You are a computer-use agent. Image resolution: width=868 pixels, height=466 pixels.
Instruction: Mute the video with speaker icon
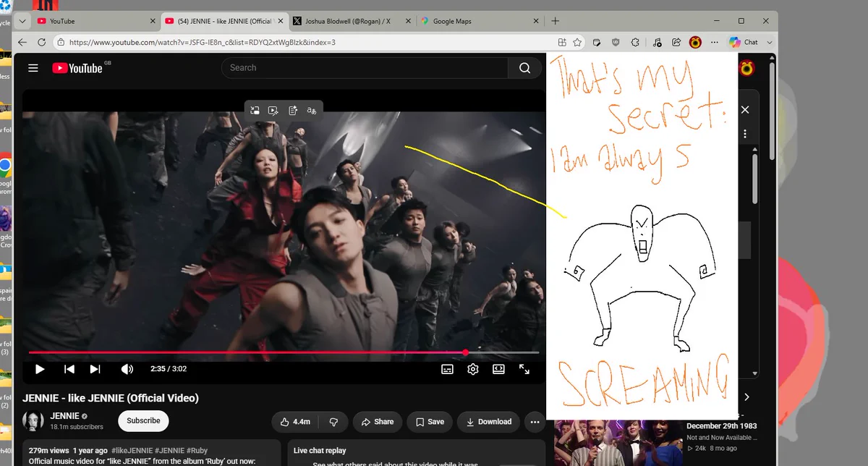point(127,369)
